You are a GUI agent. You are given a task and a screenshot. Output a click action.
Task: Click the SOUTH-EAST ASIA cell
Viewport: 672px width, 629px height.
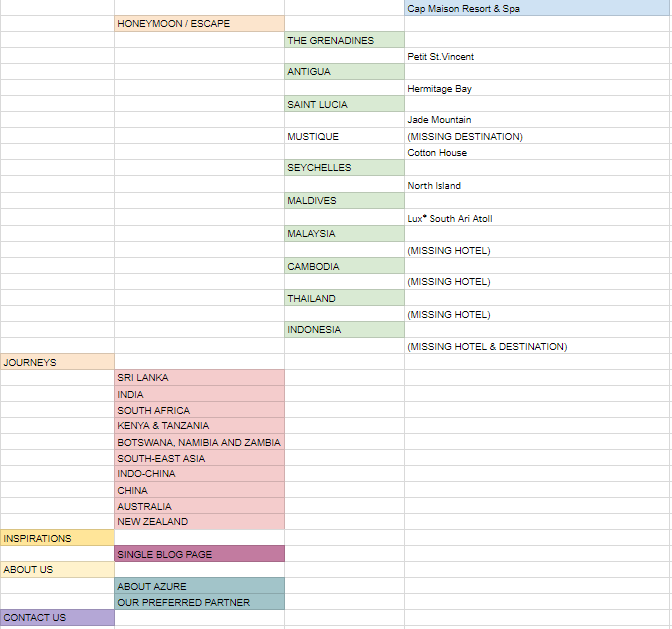[199, 458]
